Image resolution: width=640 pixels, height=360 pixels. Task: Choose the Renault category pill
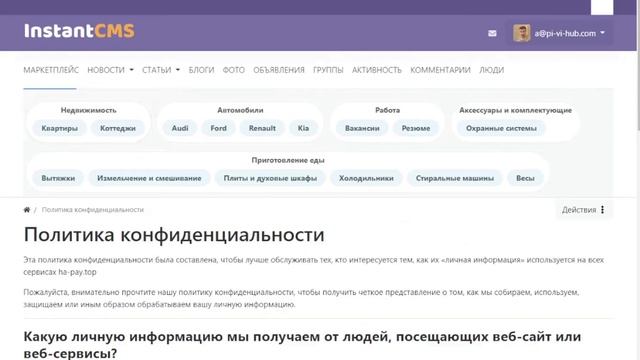(262, 128)
